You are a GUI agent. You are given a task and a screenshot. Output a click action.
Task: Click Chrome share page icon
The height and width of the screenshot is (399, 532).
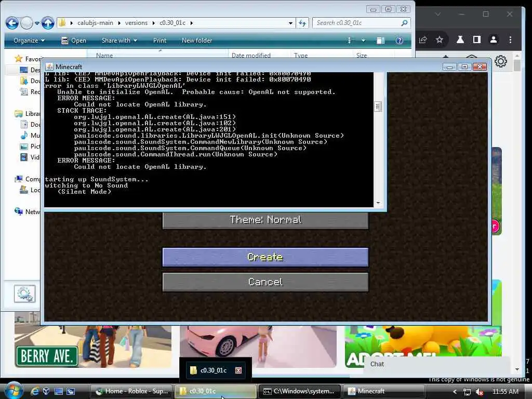[x=423, y=39]
